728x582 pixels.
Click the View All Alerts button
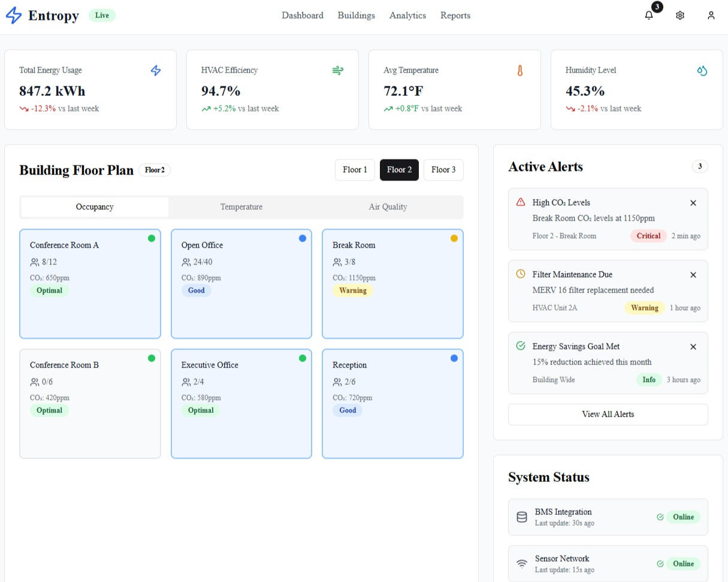608,414
